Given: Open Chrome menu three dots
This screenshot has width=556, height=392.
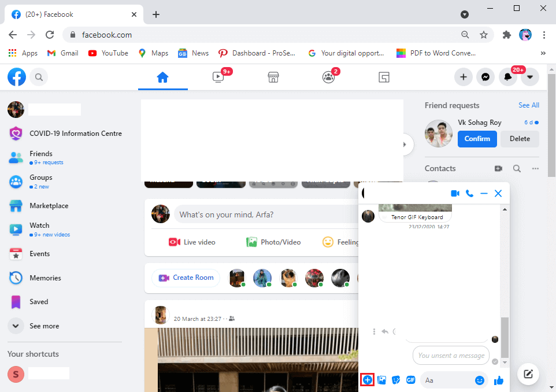Looking at the screenshot, I should point(544,35).
